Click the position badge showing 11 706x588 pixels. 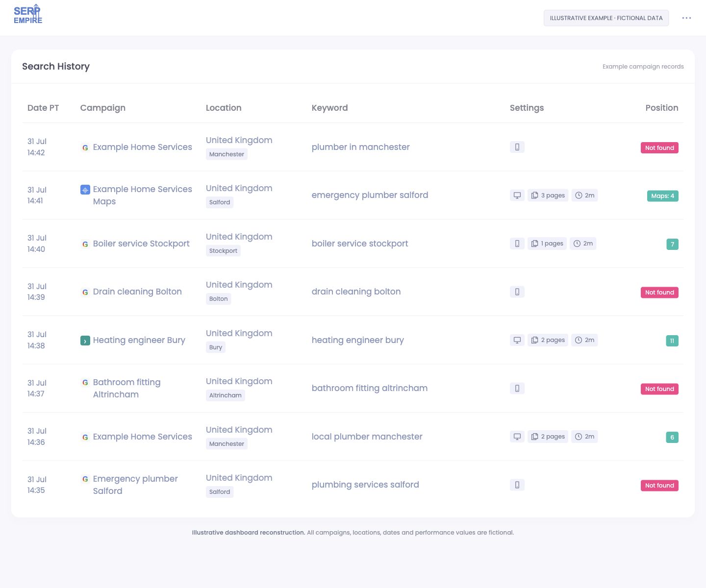(x=672, y=341)
